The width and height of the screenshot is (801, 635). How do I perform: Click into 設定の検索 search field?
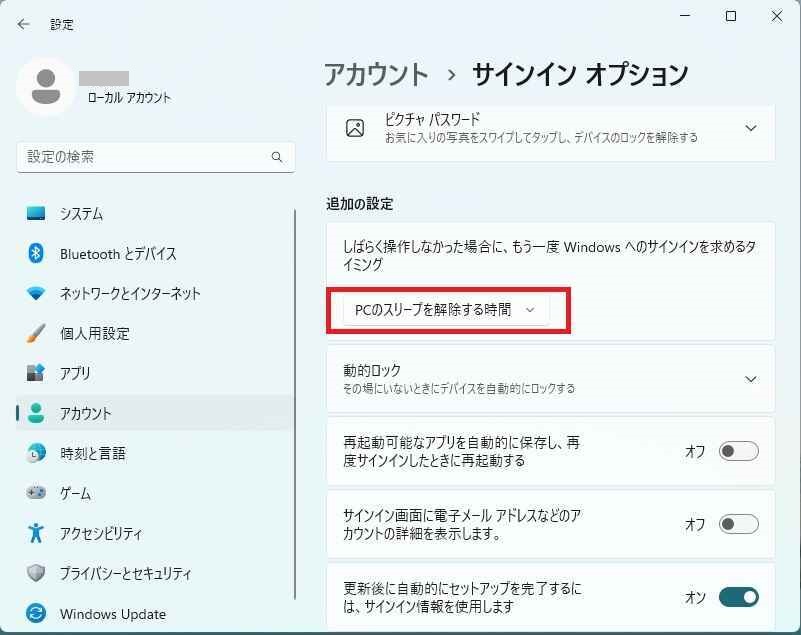coord(155,157)
